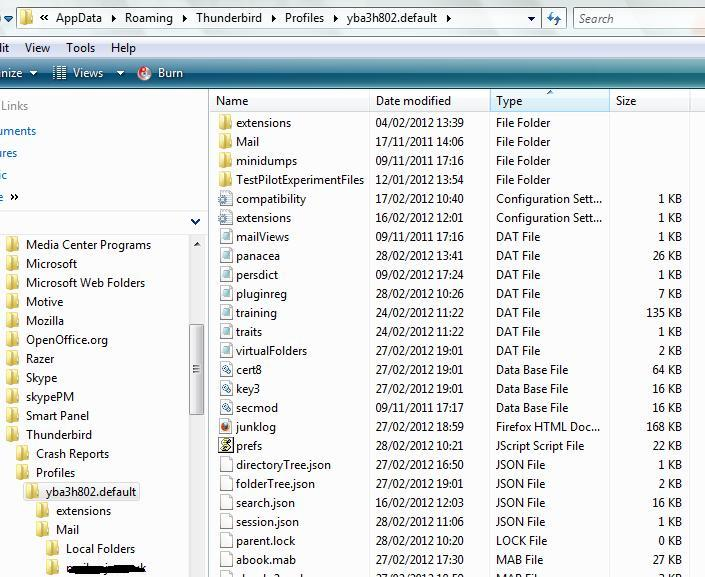The width and height of the screenshot is (705, 577).
Task: Select the session.json file name
Action: pos(267,522)
